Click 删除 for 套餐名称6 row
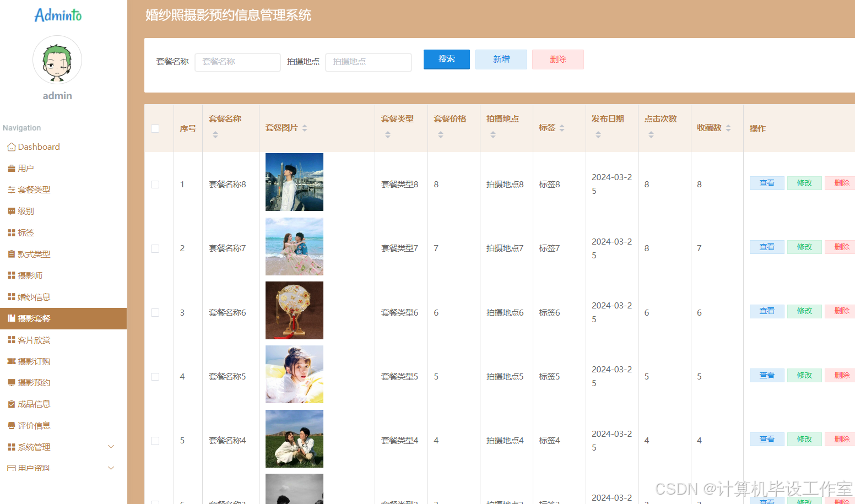 (x=840, y=311)
